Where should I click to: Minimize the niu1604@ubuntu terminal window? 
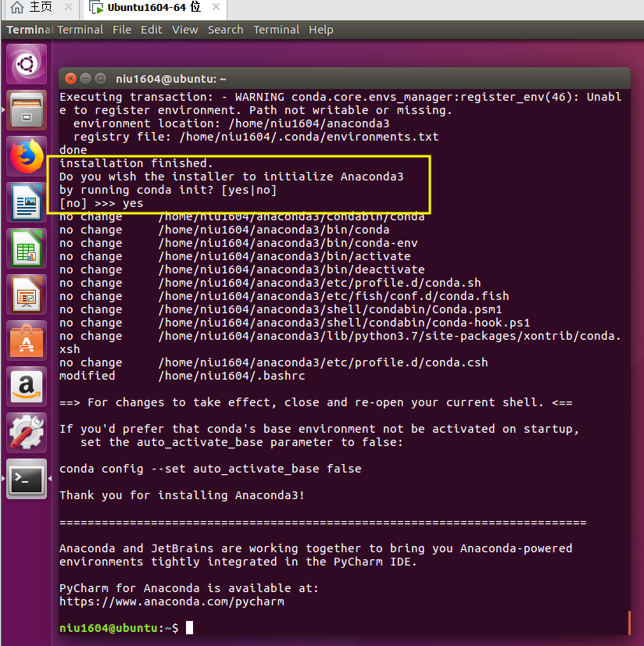click(85, 78)
